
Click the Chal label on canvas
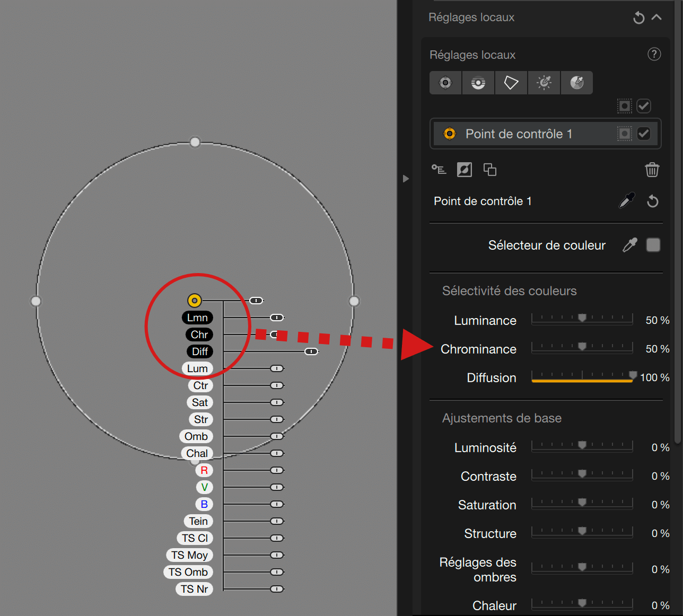coord(197,453)
